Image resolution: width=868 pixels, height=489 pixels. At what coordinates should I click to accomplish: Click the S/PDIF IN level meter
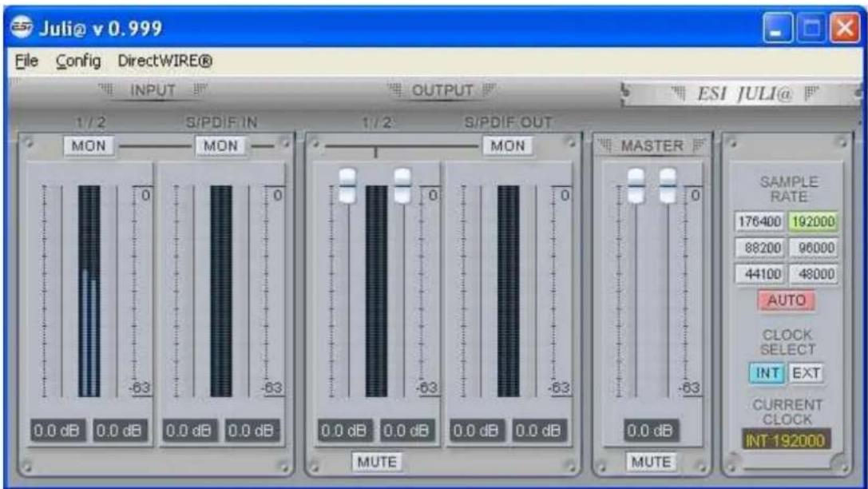click(221, 291)
